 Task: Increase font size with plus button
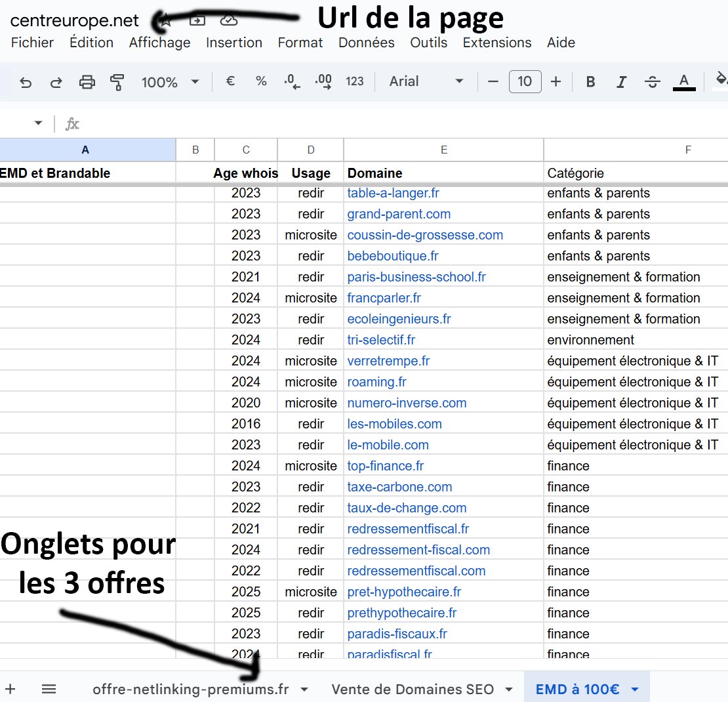click(556, 82)
